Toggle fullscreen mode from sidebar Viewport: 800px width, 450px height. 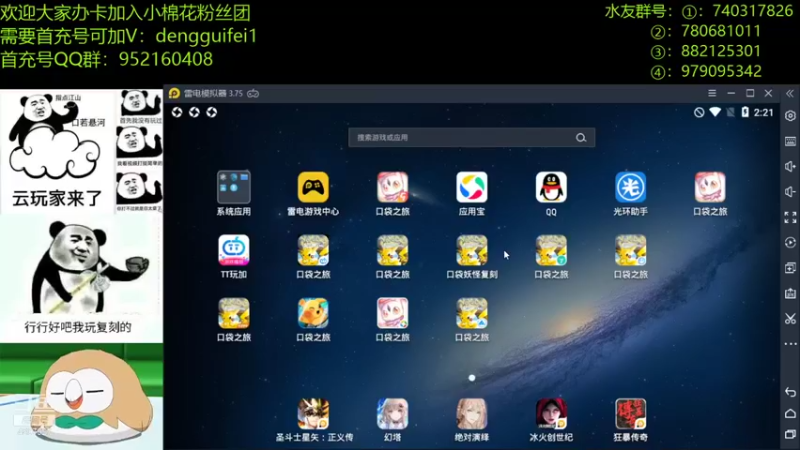(790, 217)
